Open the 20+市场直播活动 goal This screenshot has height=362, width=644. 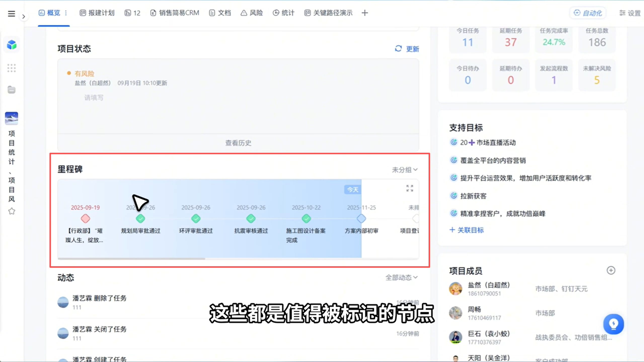pos(488,143)
